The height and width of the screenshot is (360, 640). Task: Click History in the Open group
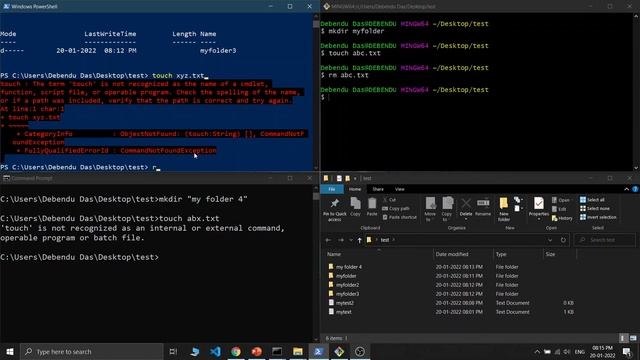coord(562,218)
